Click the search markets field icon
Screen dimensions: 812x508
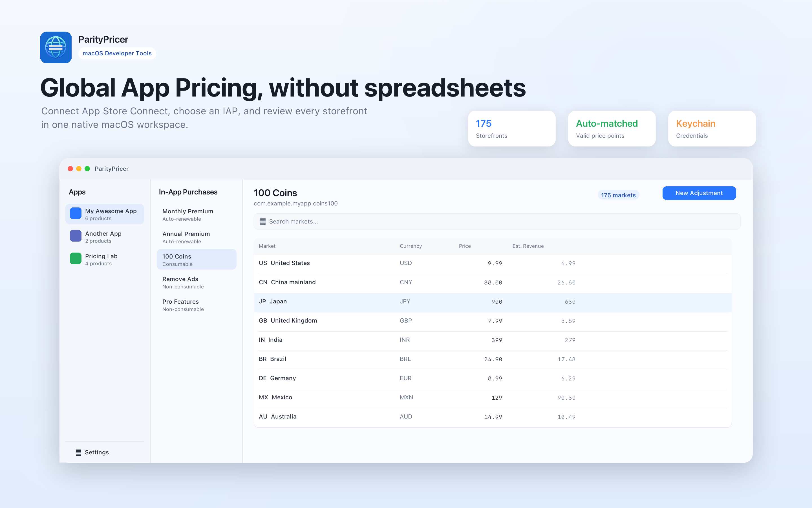(263, 222)
